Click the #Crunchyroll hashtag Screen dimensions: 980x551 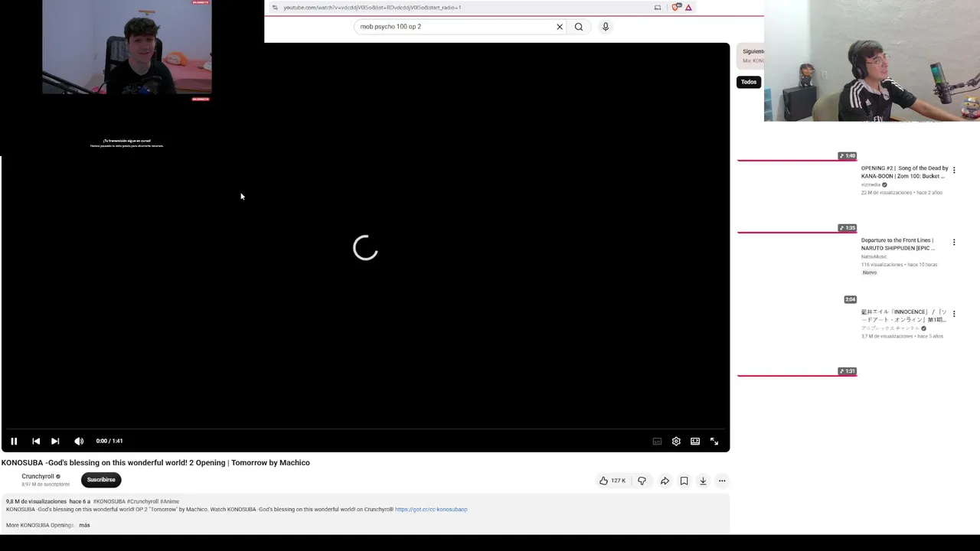click(142, 501)
